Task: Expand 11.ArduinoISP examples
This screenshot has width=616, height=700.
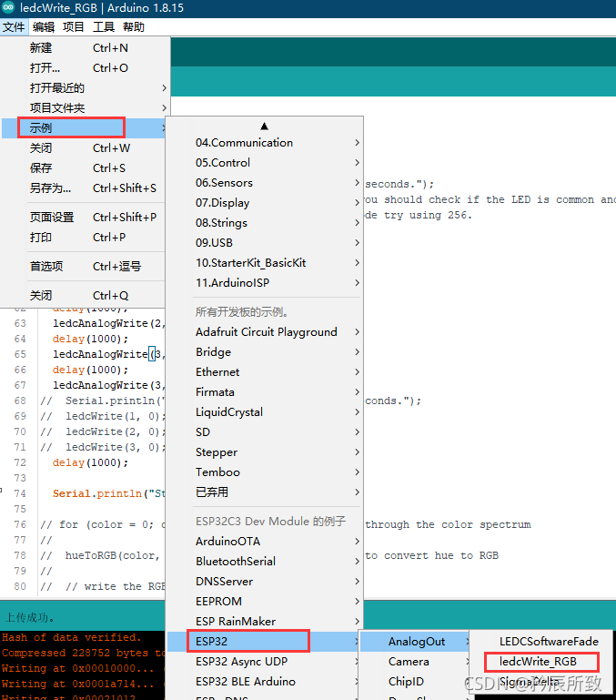Action: tap(264, 283)
